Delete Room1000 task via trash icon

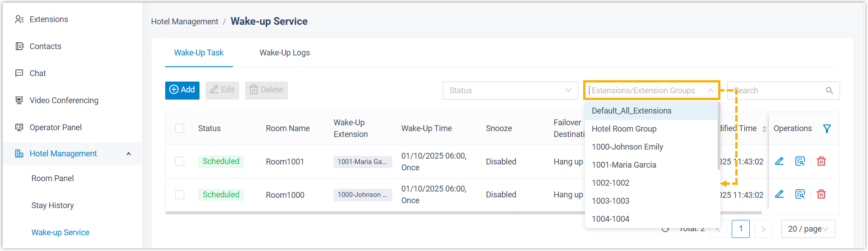click(821, 194)
